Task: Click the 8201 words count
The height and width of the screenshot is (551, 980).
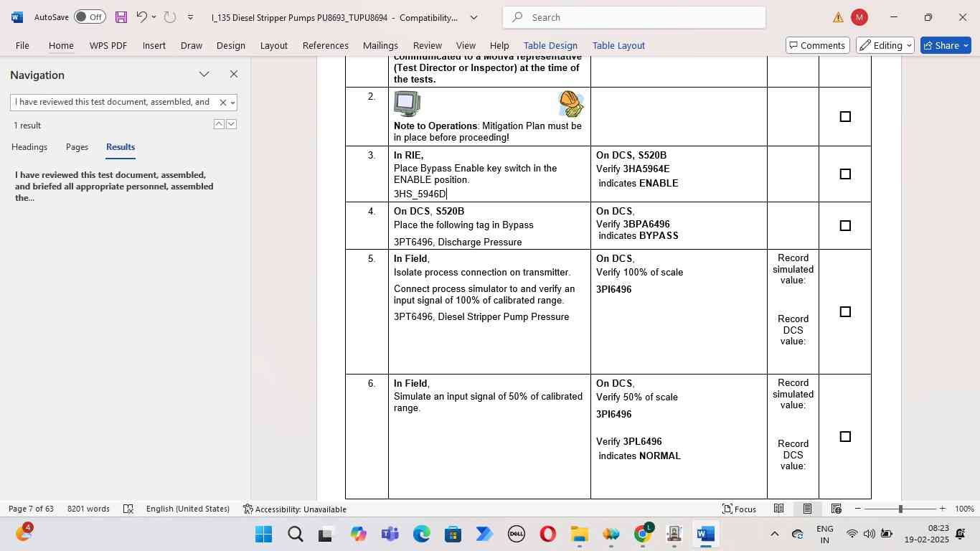Action: pos(88,509)
